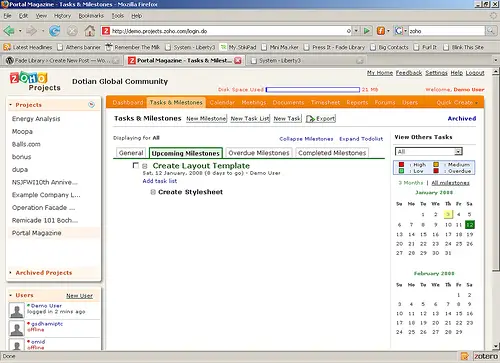Click the orange feed reader toolbar icon
Image resolution: width=500 pixels, height=363 pixels.
(381, 31)
